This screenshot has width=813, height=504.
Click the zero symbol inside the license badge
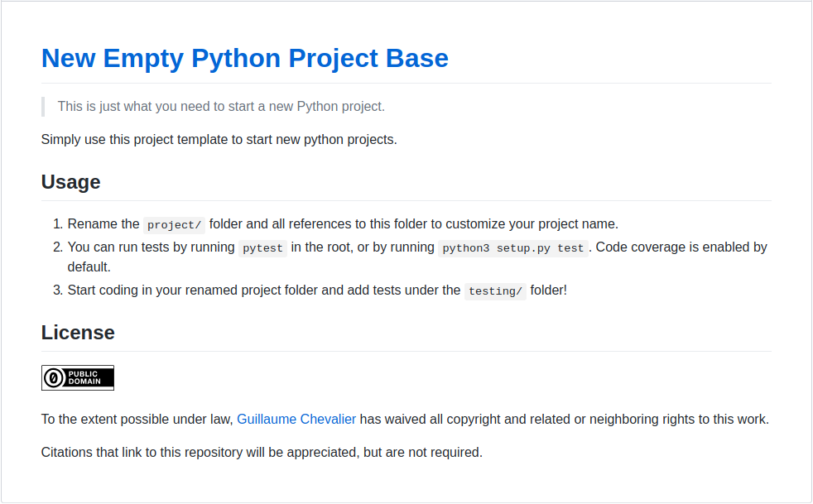[55, 377]
